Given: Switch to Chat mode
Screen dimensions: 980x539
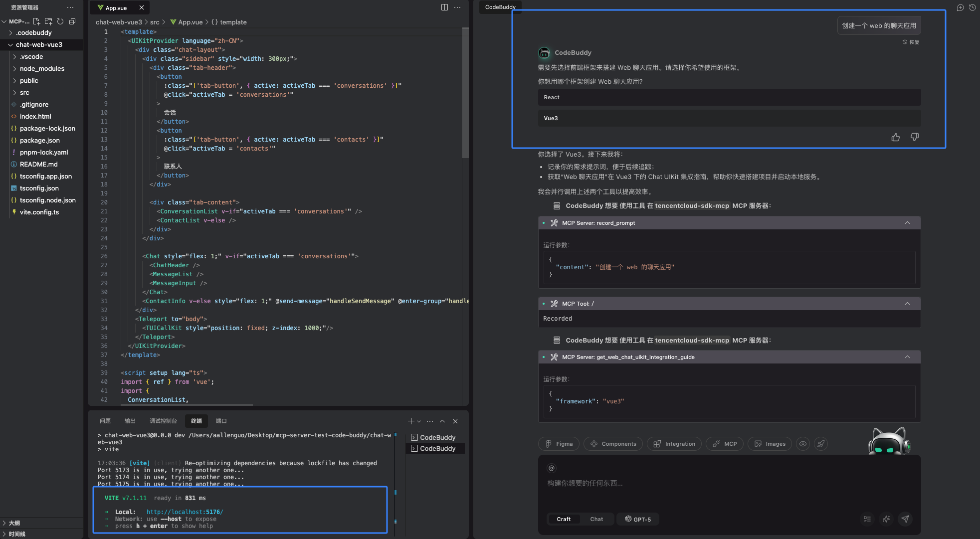Looking at the screenshot, I should point(596,519).
